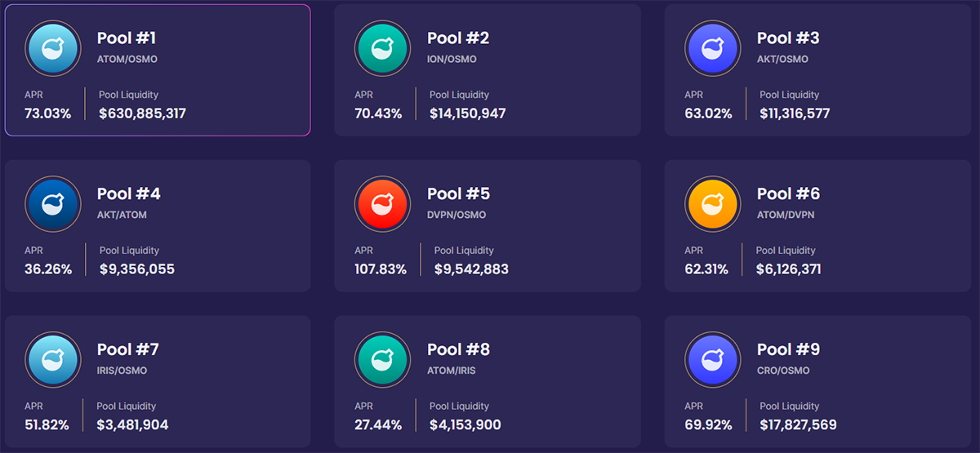This screenshot has width=980, height=453.
Task: Click the ION/OSMO pair label
Action: (452, 60)
